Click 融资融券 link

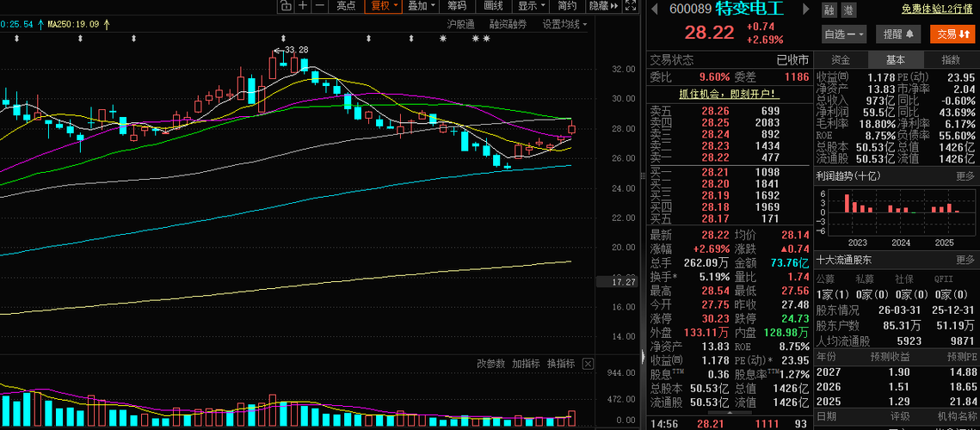pos(508,24)
